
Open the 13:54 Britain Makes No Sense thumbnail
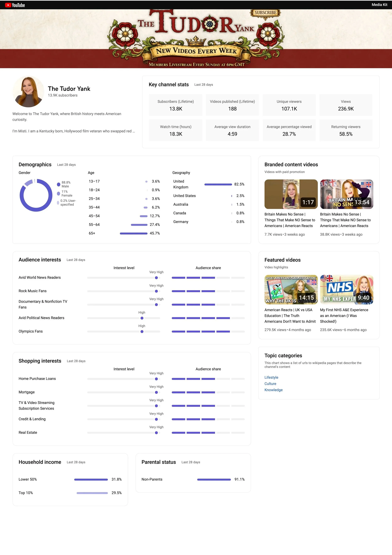pyautogui.click(x=347, y=194)
